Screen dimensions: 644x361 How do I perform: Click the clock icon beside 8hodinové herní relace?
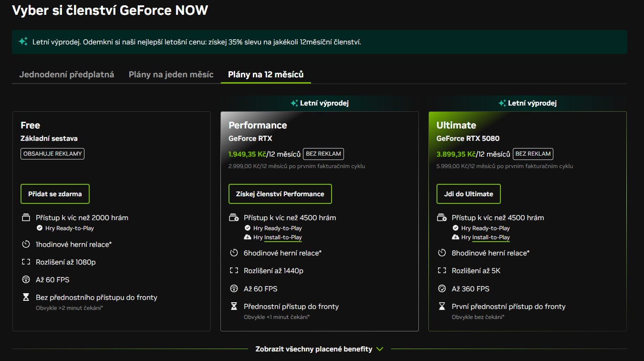442,253
